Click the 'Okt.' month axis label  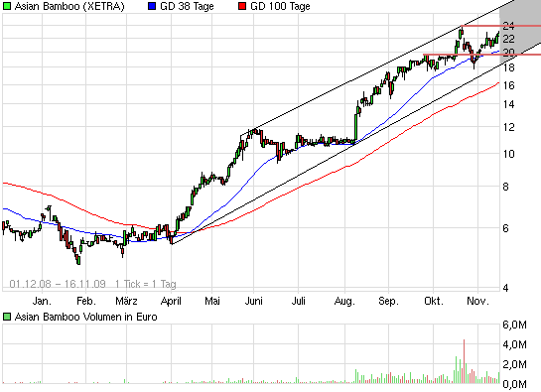(434, 301)
